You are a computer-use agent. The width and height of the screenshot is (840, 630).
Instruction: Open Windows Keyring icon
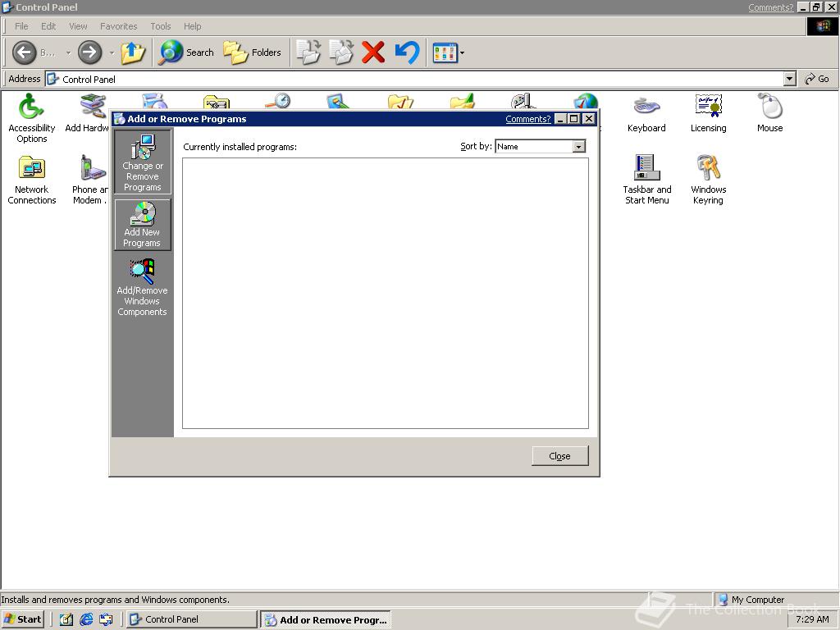tap(708, 180)
